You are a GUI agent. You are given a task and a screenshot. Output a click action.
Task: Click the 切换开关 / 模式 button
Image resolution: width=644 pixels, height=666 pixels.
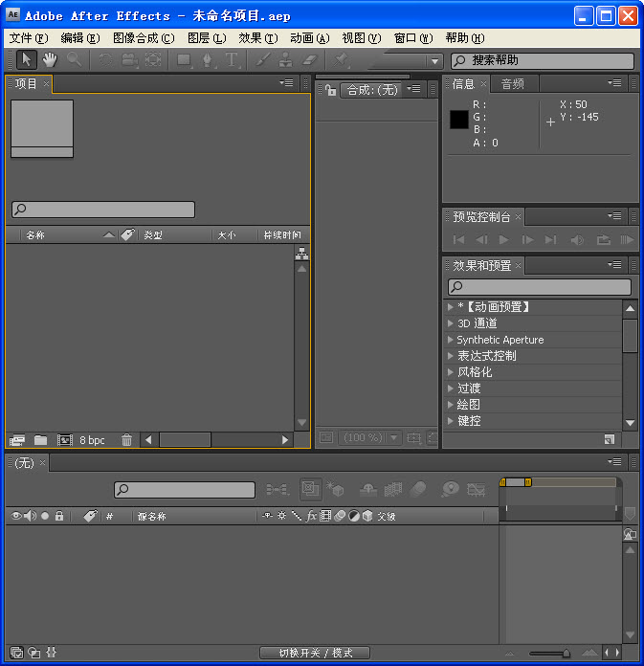pos(315,653)
